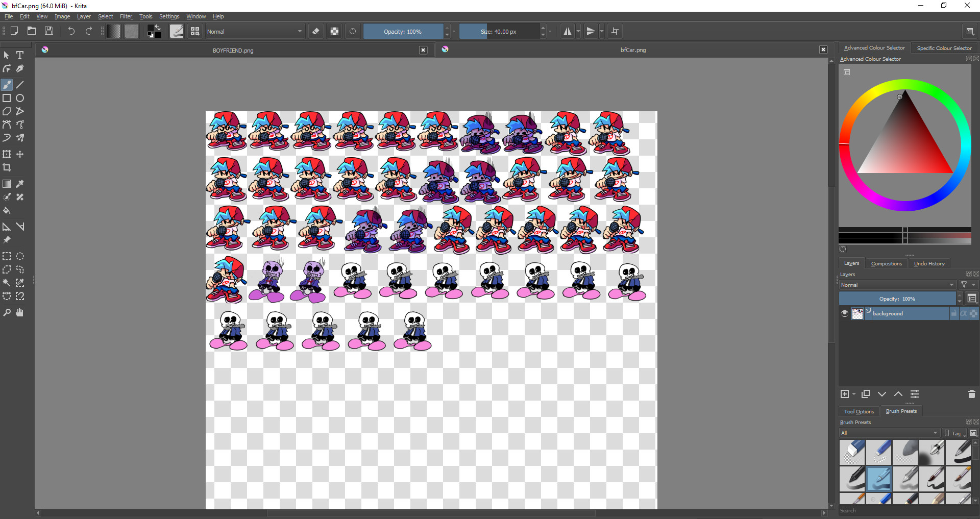Open the Filter menu
Image resolution: width=980 pixels, height=519 pixels.
(126, 16)
